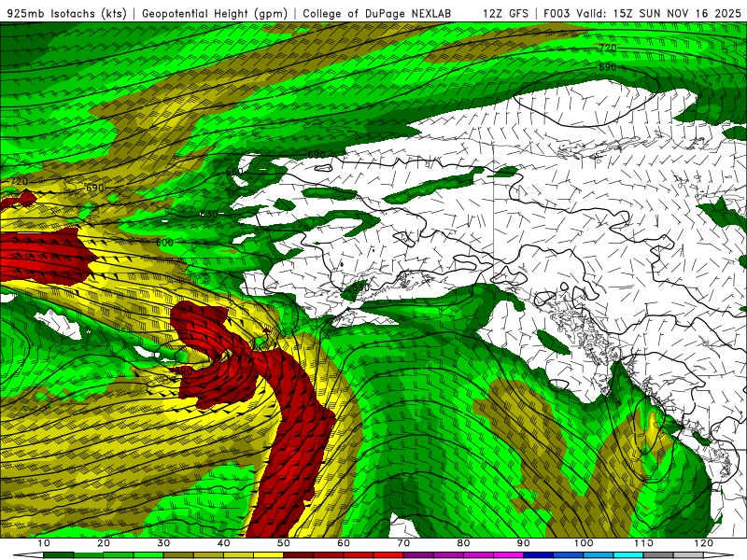Image resolution: width=747 pixels, height=560 pixels.
Task: Click the "925mb Isotachs (kts)" title text
Action: pyautogui.click(x=67, y=13)
